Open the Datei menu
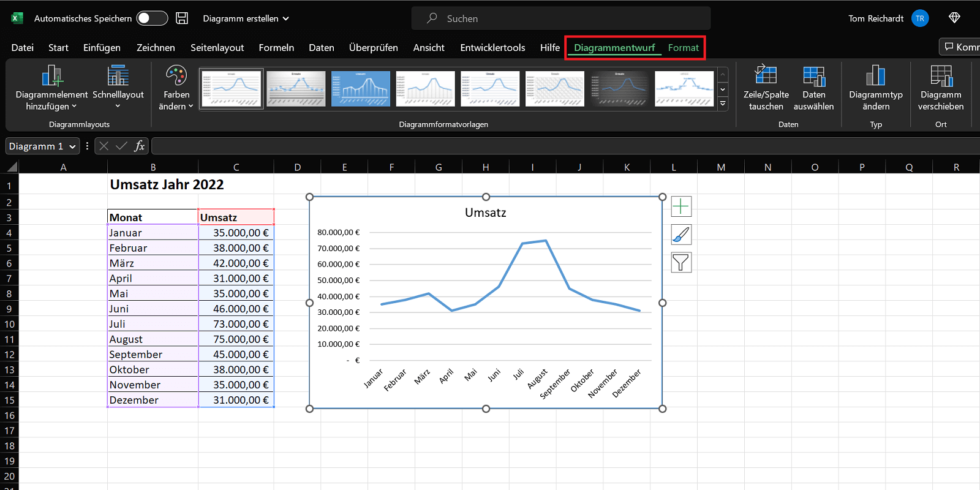The width and height of the screenshot is (980, 490). click(x=23, y=47)
